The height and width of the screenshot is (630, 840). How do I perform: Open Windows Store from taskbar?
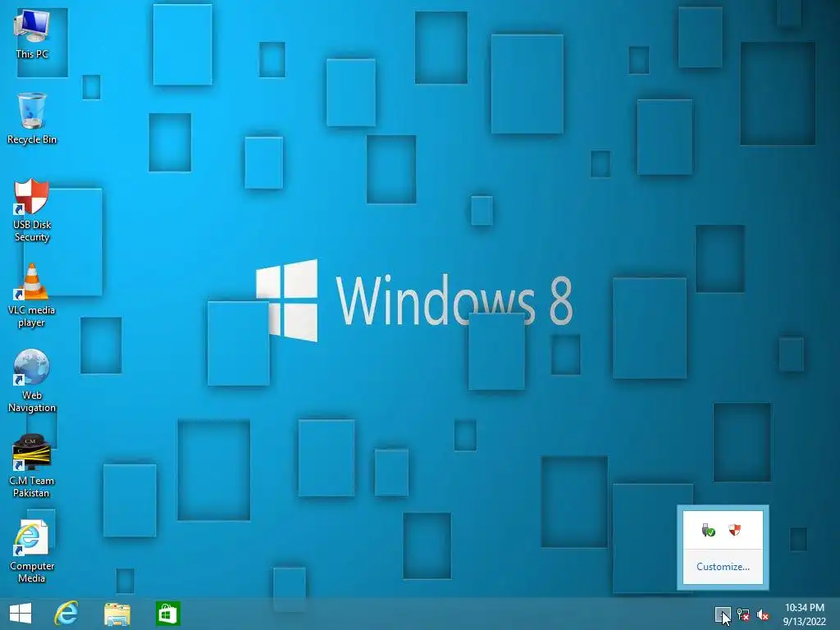167,614
